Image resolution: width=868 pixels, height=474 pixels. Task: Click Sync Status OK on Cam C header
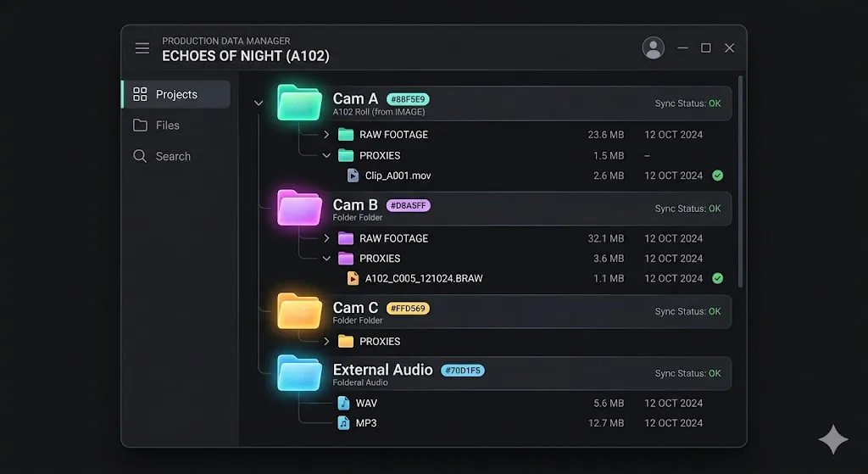point(688,312)
